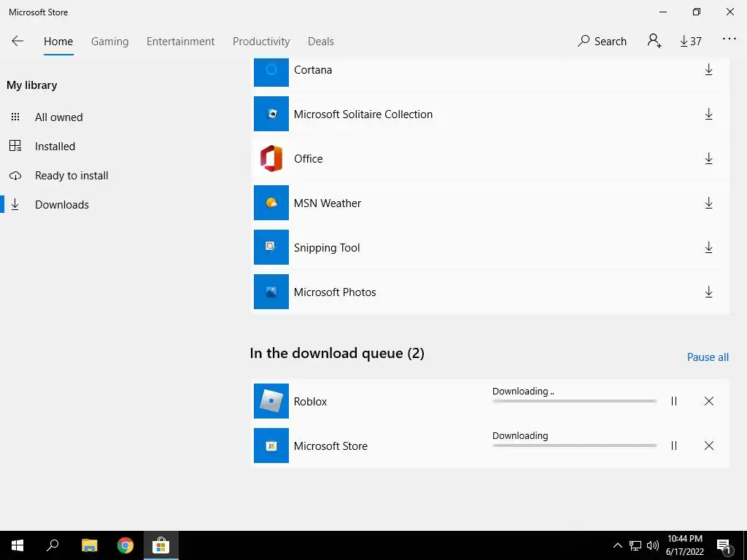Click the Roblox app icon

271,401
